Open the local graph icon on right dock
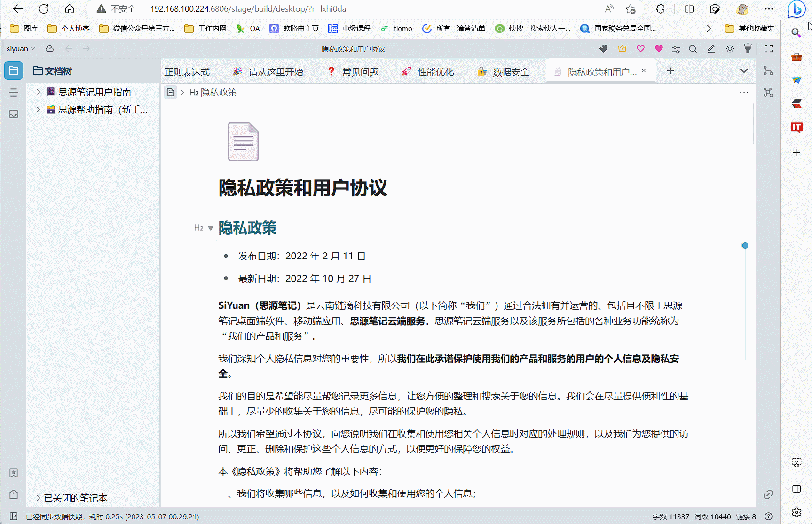The image size is (812, 524). click(x=768, y=70)
